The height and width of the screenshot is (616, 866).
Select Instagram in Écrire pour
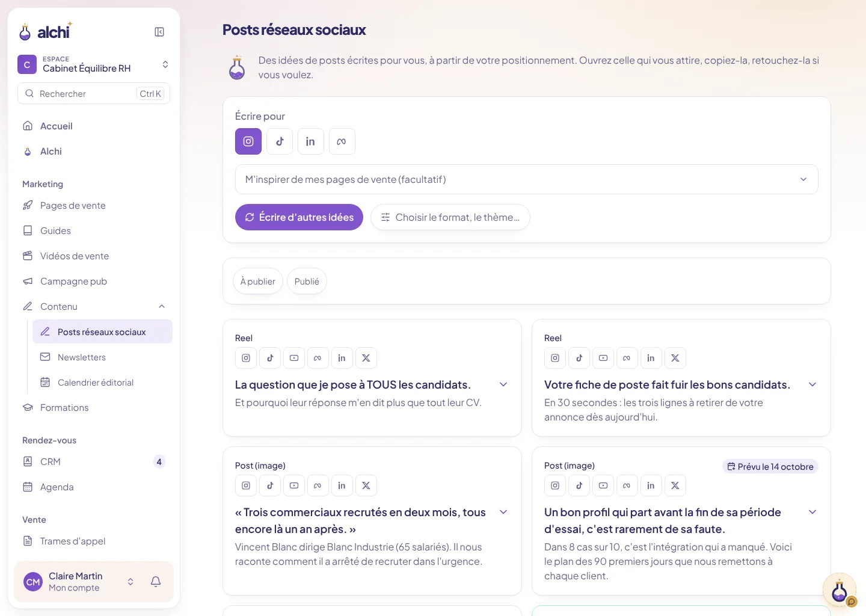[x=248, y=141]
